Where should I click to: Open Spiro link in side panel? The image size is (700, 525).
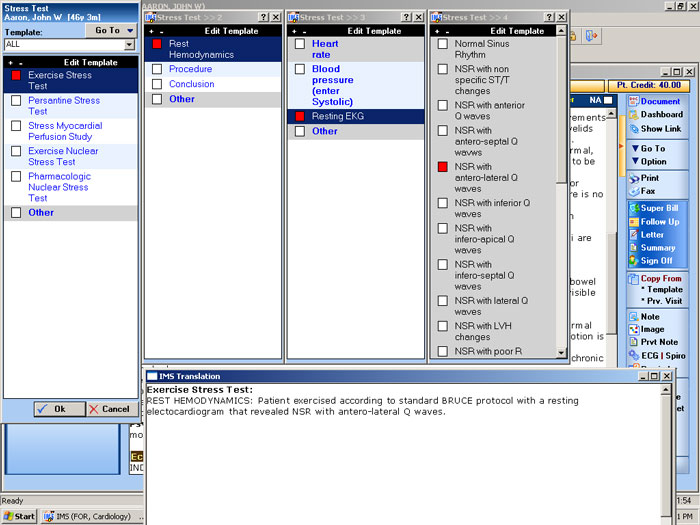click(x=675, y=356)
